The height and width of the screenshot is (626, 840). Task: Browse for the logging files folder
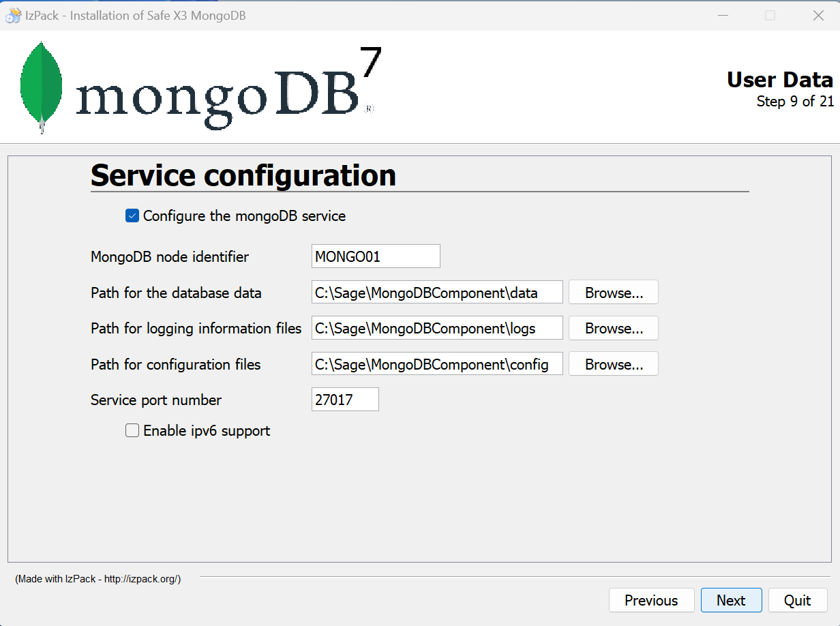pyautogui.click(x=613, y=328)
